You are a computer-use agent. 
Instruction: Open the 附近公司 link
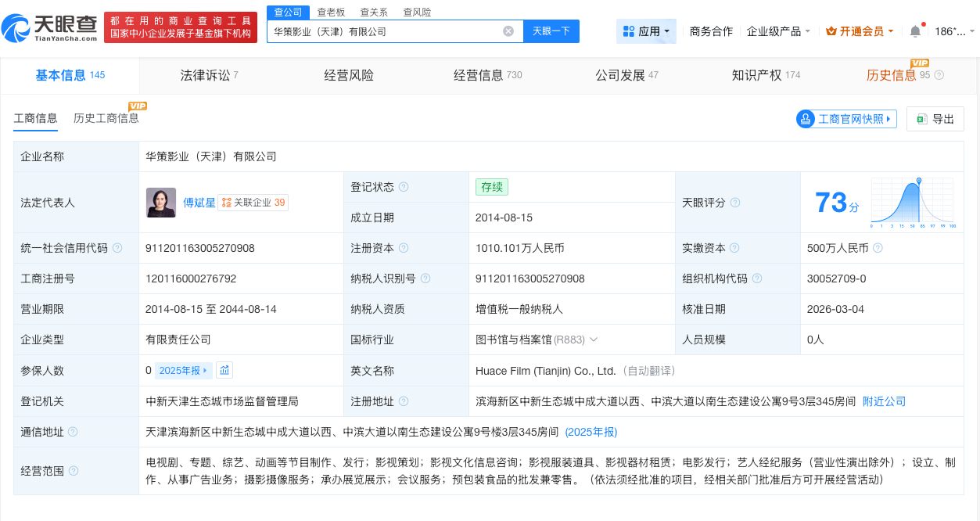[x=883, y=401]
